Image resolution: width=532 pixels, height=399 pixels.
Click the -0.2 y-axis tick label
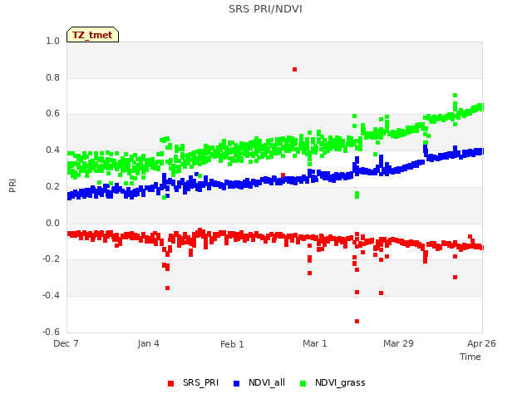coord(51,259)
